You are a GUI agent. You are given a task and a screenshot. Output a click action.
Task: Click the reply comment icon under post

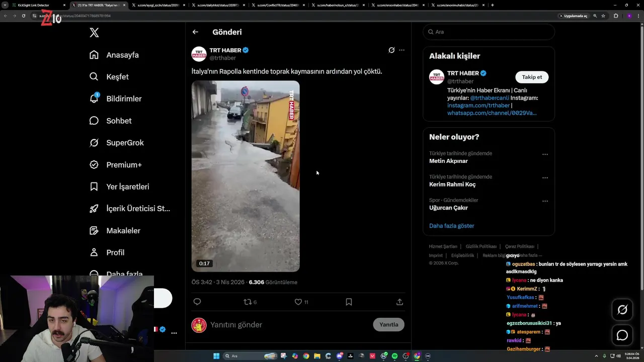click(197, 302)
